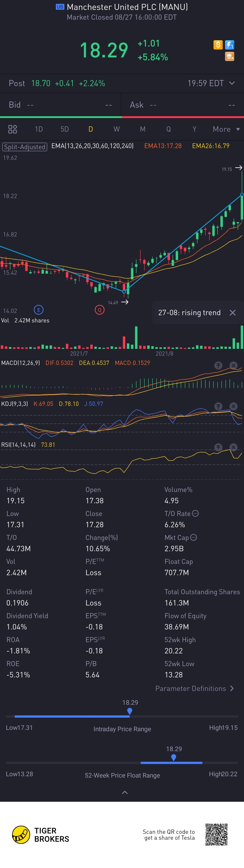Switch to the 5D chart tab
Viewport: 244px width, 868px height.
pyautogui.click(x=65, y=129)
